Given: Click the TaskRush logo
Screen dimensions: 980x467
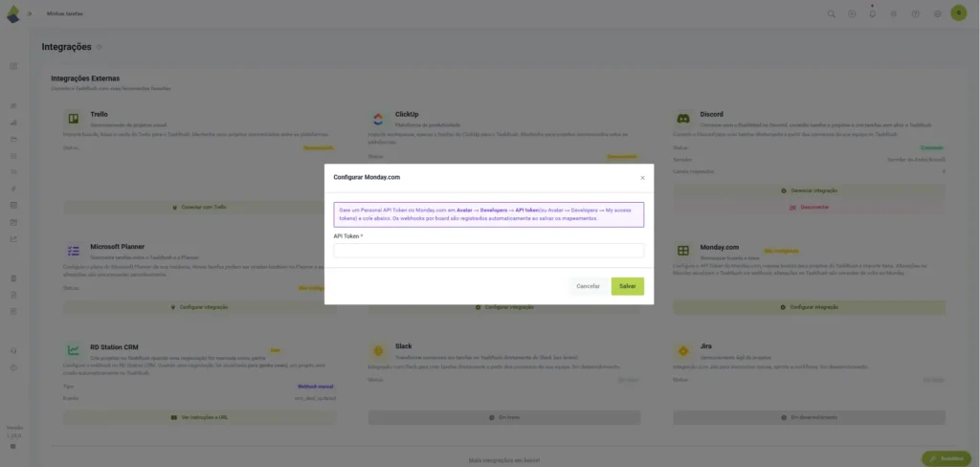Looking at the screenshot, I should tap(12, 13).
